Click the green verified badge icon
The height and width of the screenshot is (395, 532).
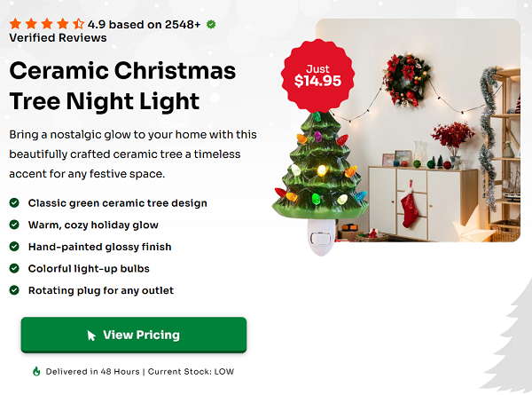coord(211,24)
